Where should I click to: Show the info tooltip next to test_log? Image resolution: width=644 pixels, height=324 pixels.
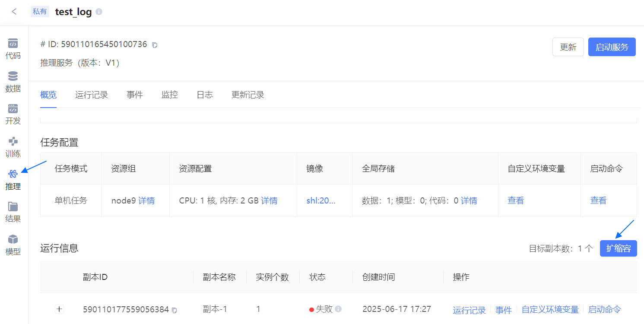pyautogui.click(x=99, y=12)
